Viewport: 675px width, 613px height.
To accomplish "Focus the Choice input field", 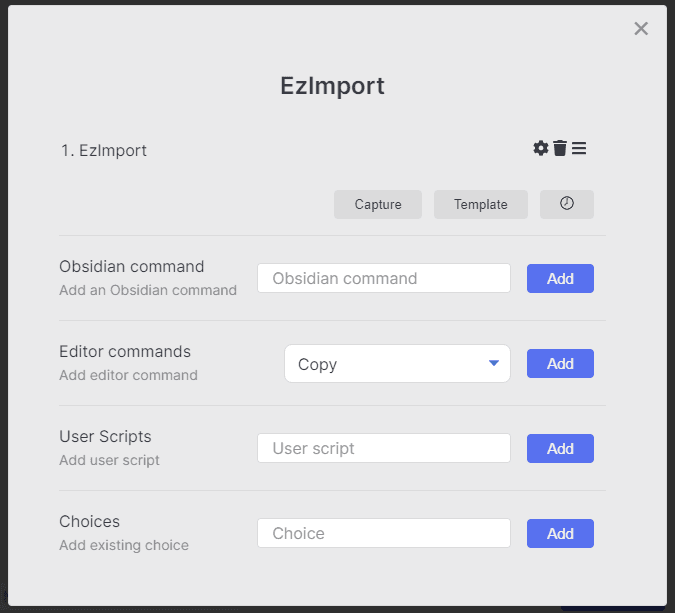I will click(x=384, y=533).
